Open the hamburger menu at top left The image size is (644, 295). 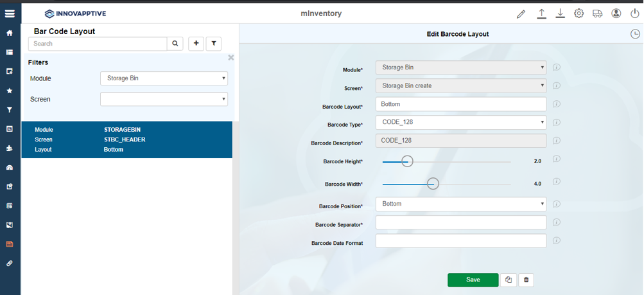(10, 13)
